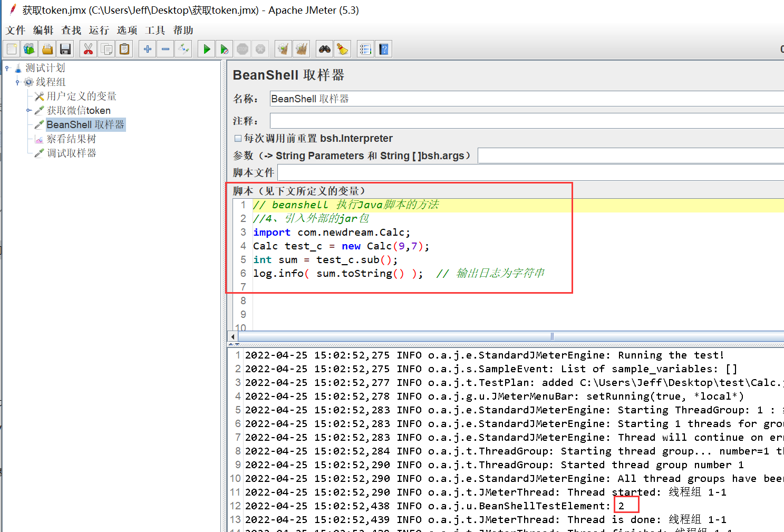Shut down test threads via grey X icon

click(260, 49)
